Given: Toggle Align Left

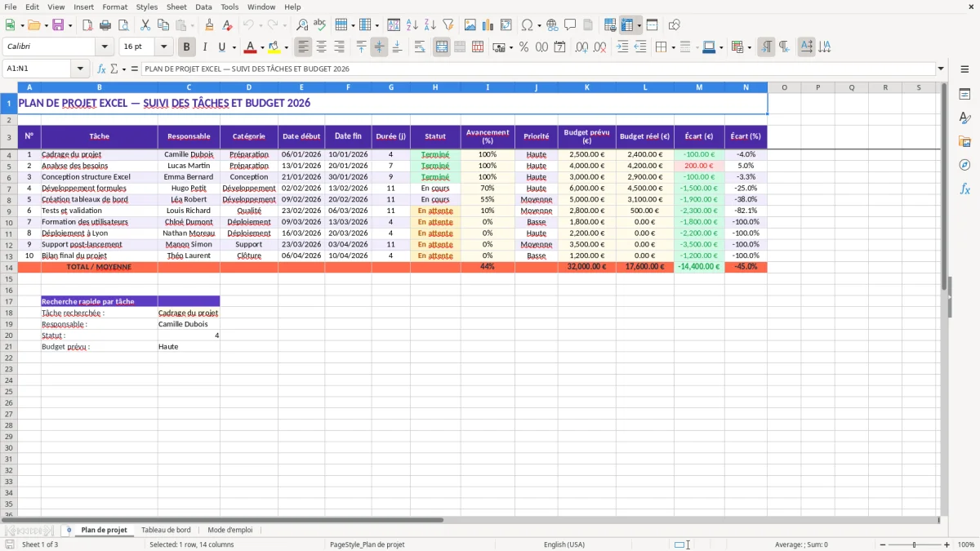Looking at the screenshot, I should 304,47.
